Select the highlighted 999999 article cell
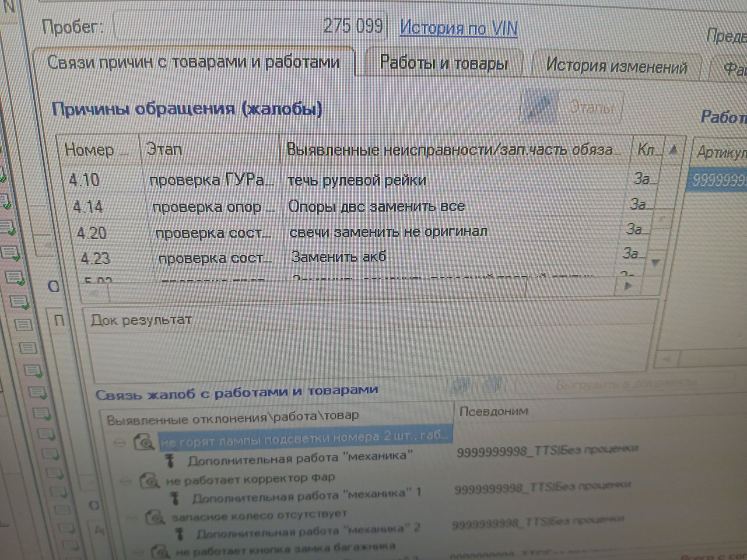Image resolution: width=747 pixels, height=560 pixels. coord(718,180)
